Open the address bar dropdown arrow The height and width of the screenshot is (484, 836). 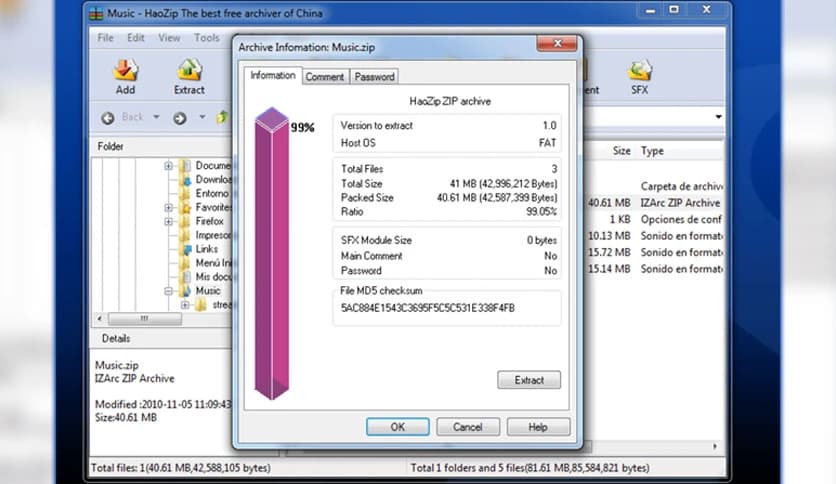click(718, 118)
